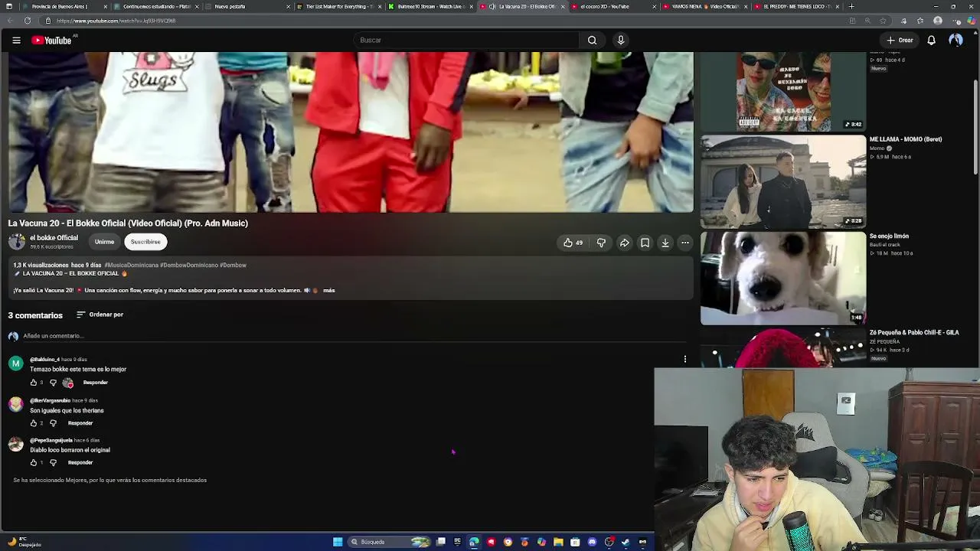Click the #DembowDominicano hashtag
This screenshot has width=980, height=551.
(x=189, y=266)
